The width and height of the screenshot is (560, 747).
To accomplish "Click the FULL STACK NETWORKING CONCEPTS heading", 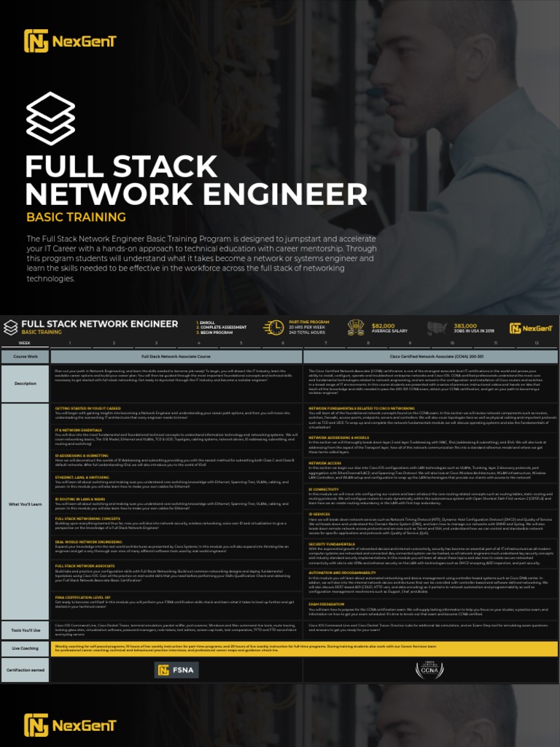I will pos(87,519).
